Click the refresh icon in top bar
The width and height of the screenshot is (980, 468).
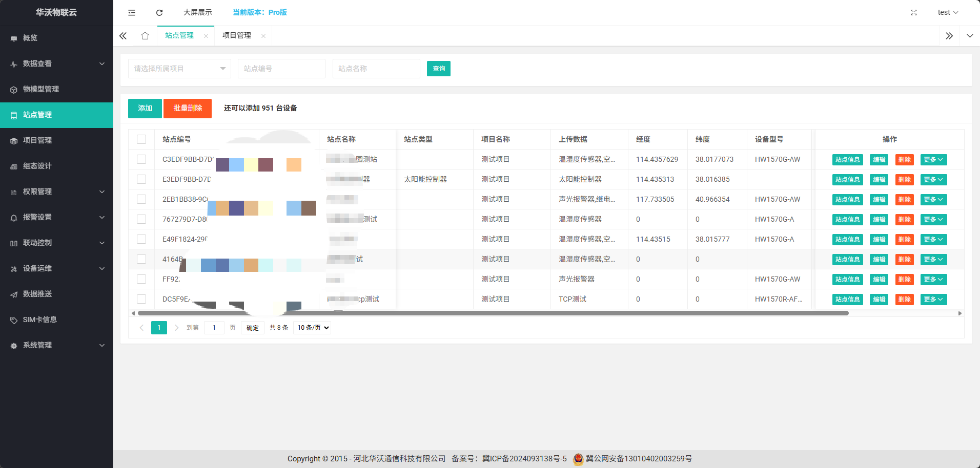pyautogui.click(x=159, y=12)
